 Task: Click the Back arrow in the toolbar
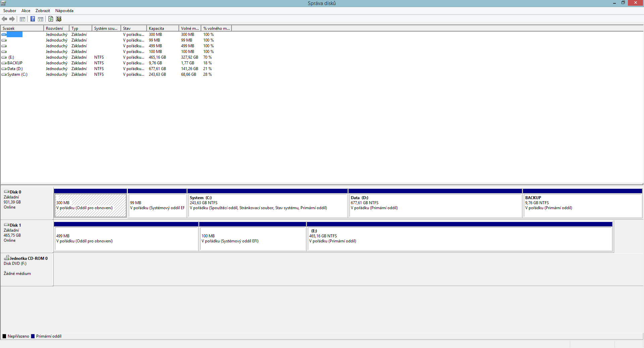coord(4,19)
